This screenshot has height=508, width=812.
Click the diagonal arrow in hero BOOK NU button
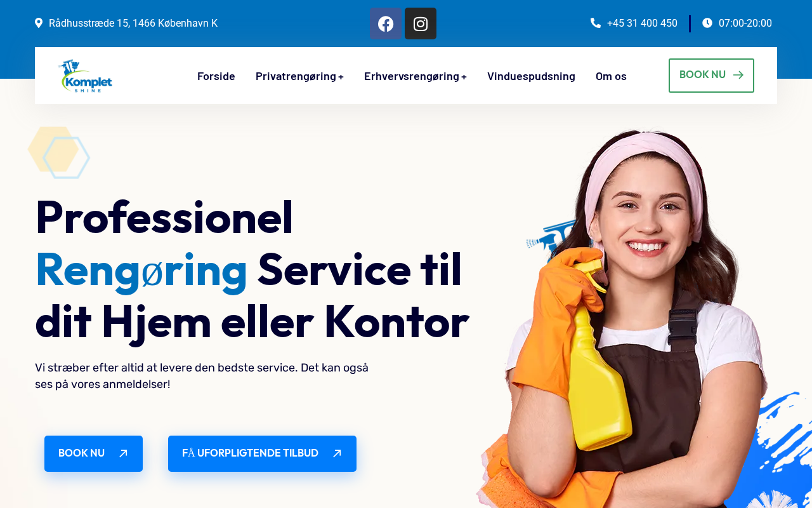[x=124, y=453]
